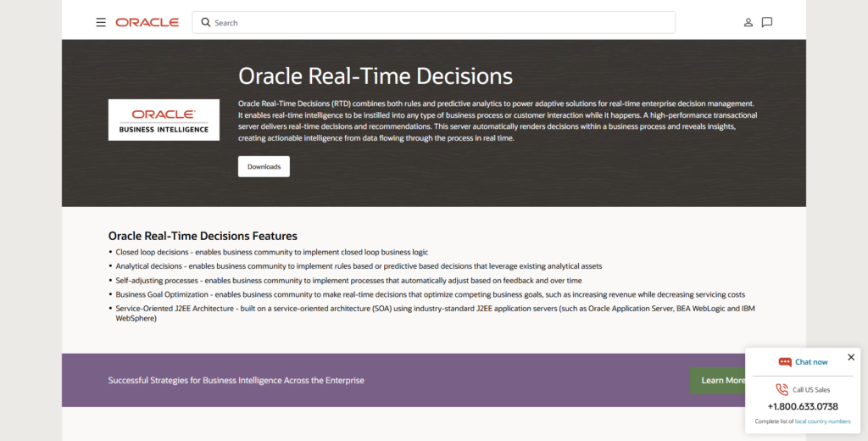Focus the Search input field

click(433, 23)
